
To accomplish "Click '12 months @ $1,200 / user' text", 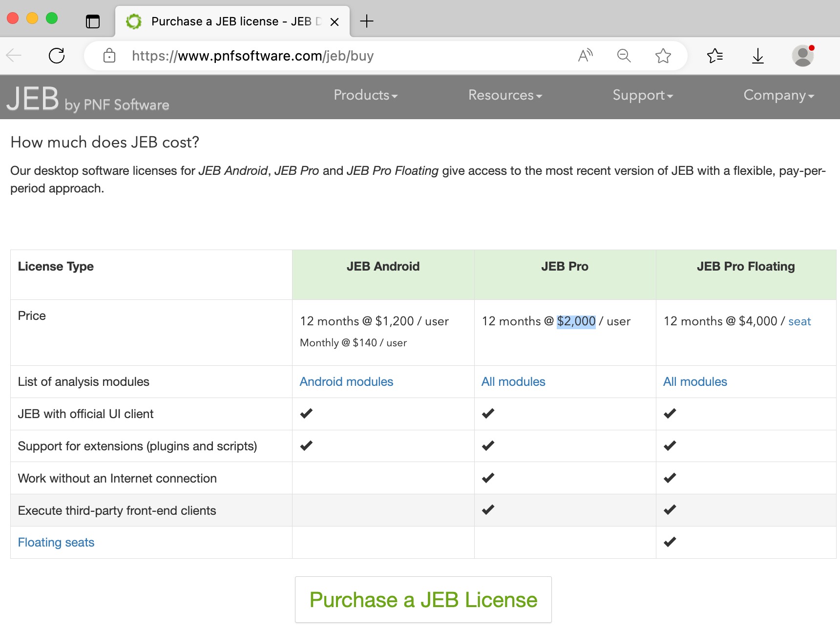I will coord(374,321).
